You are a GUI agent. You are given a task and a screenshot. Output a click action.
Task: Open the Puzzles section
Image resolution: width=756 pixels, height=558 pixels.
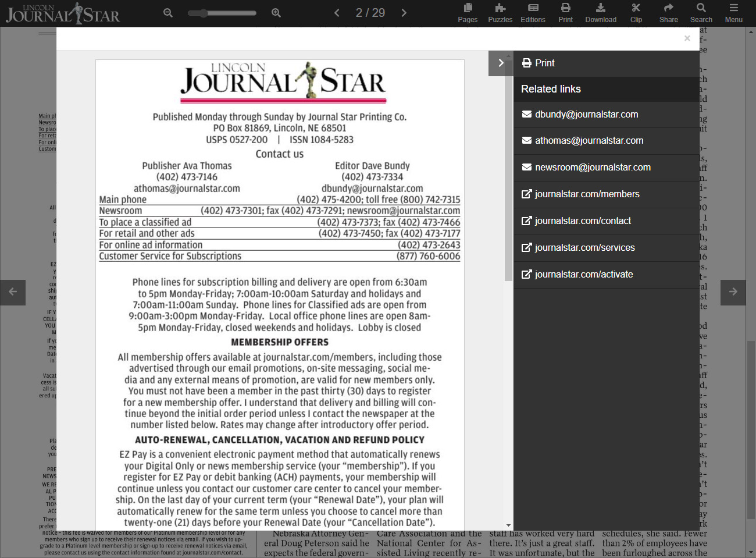point(500,13)
